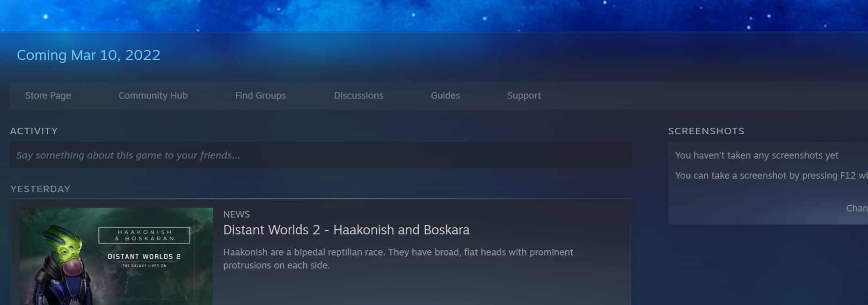
Task: Click the YESTERDAY date heading
Action: click(x=40, y=189)
